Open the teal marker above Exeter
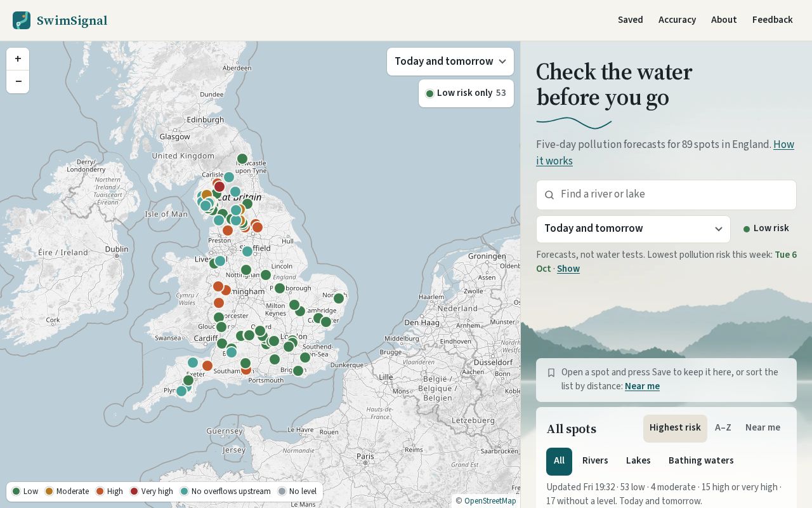The width and height of the screenshot is (812, 508). 193,363
